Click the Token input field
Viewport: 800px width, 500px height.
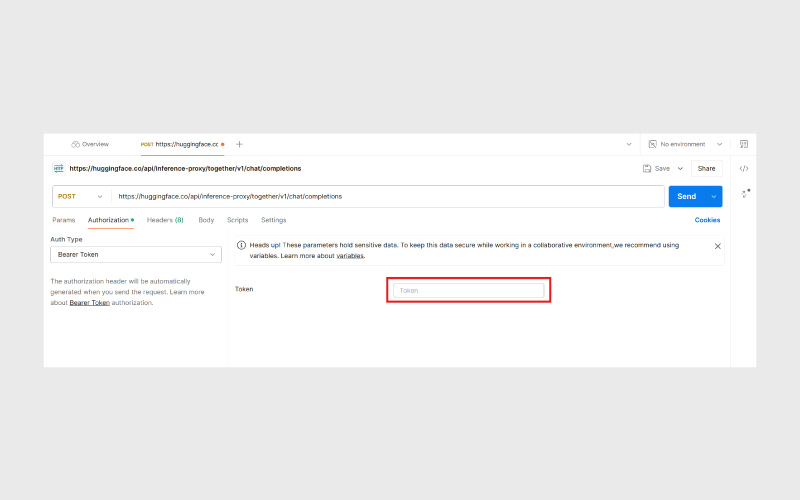click(468, 290)
